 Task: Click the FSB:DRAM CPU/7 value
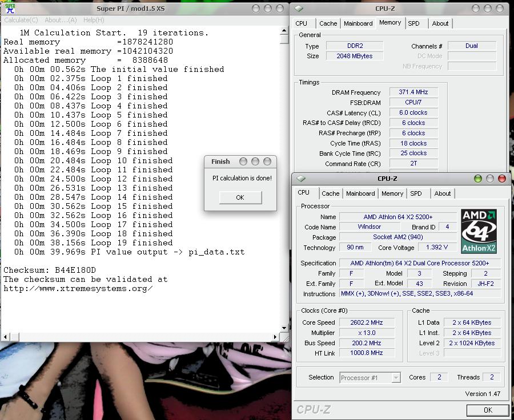point(413,102)
